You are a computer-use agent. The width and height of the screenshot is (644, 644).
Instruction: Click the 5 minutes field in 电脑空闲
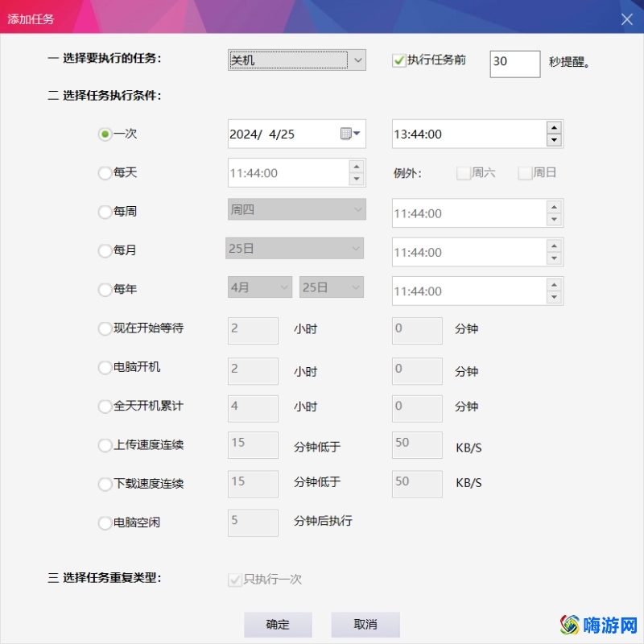pyautogui.click(x=253, y=522)
